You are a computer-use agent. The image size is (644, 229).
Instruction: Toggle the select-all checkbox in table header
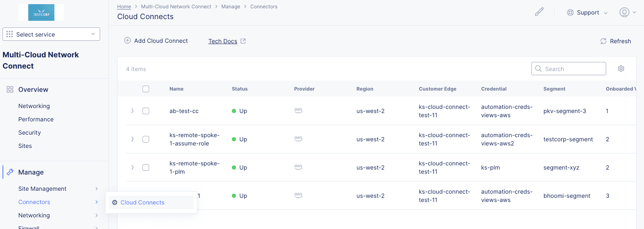tap(146, 89)
